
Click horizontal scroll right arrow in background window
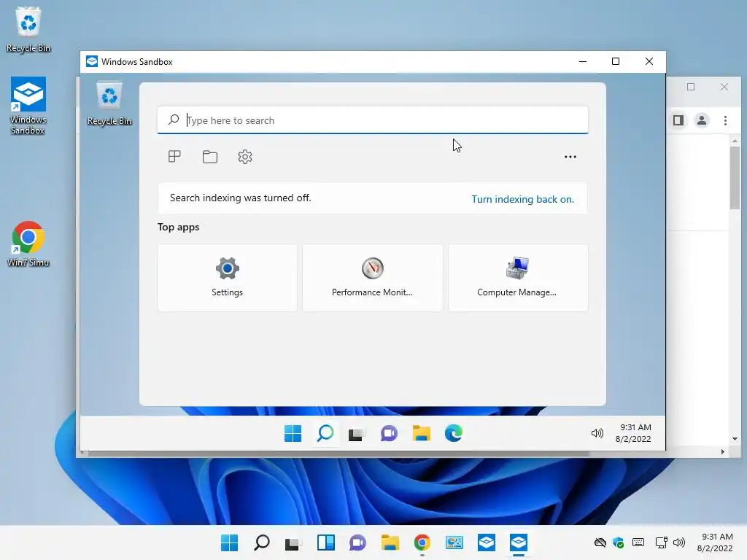coord(723,451)
